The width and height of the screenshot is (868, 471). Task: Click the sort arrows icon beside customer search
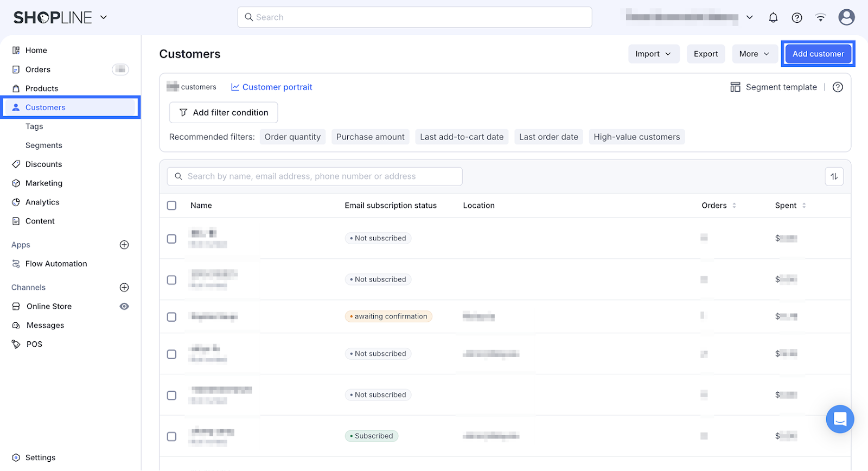pyautogui.click(x=834, y=176)
